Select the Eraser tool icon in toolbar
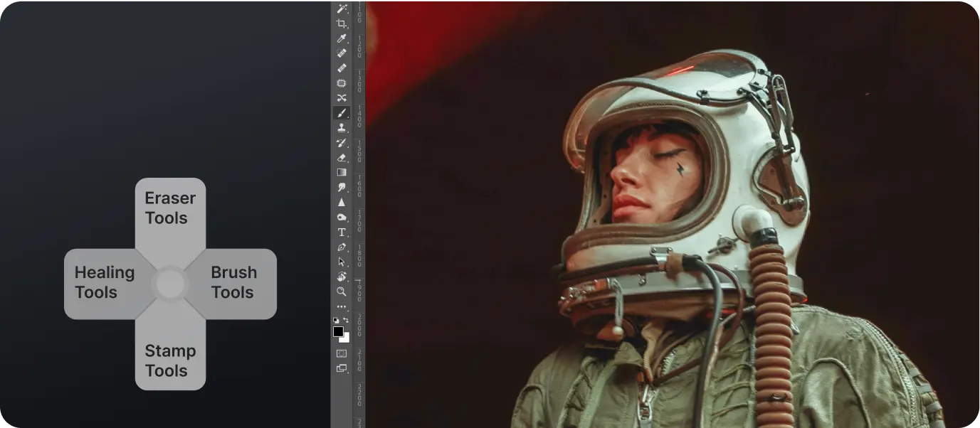This screenshot has height=428, width=980. tap(342, 158)
